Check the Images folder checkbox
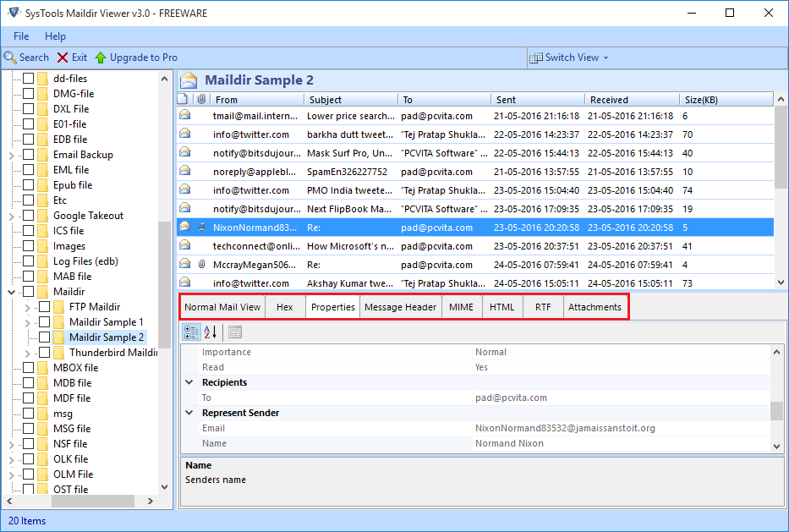Image resolution: width=789 pixels, height=532 pixels. pyautogui.click(x=29, y=245)
